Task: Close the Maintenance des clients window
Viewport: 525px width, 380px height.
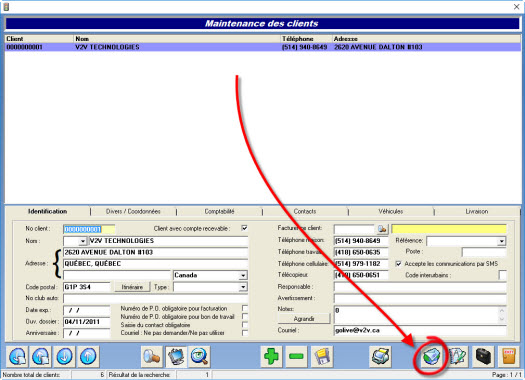Action: 517,6
